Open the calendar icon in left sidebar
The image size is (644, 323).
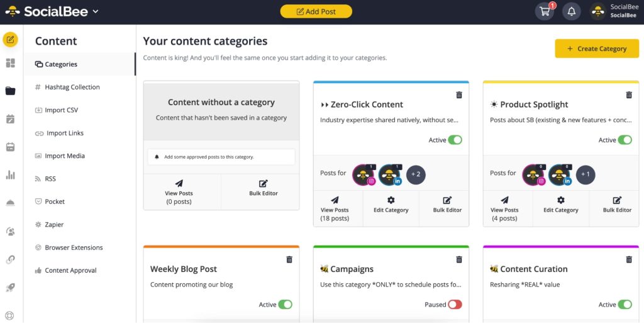[10, 147]
